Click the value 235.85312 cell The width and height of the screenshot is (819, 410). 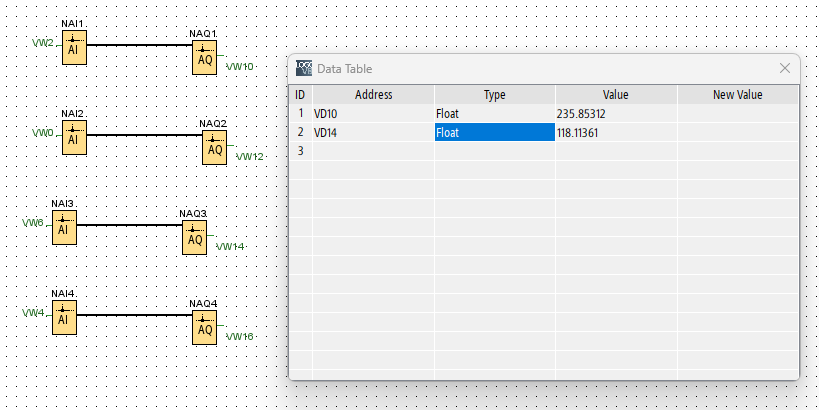coord(616,113)
